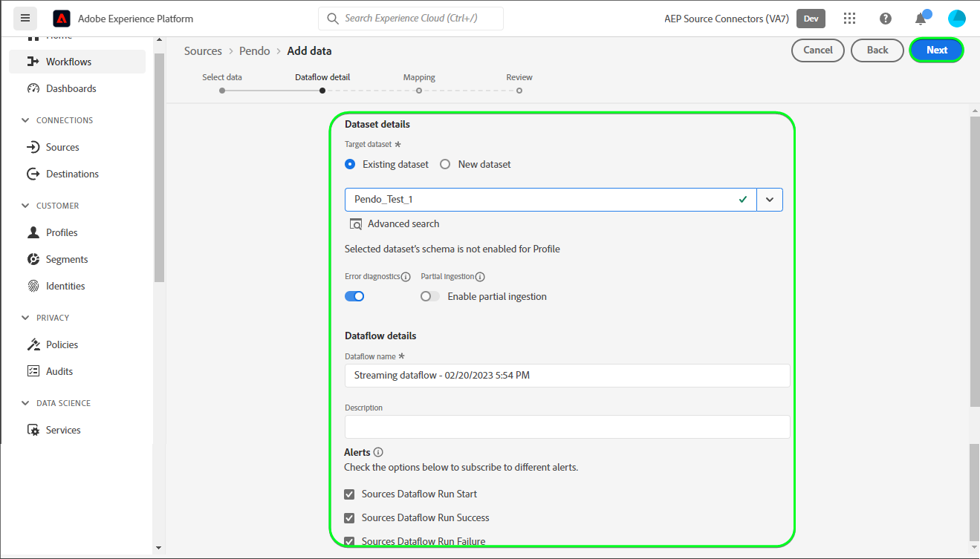Screen dimensions: 980x559
Task: Open the apps switcher grid
Action: point(850,19)
